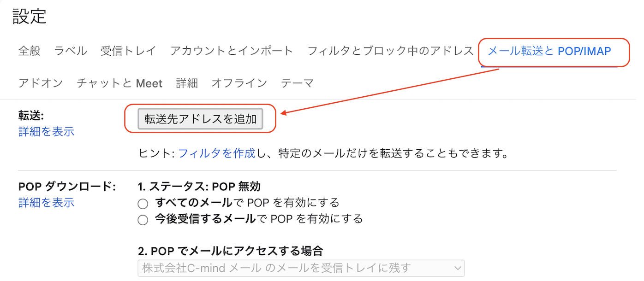Switch to チャットと Meet tab

click(x=119, y=83)
